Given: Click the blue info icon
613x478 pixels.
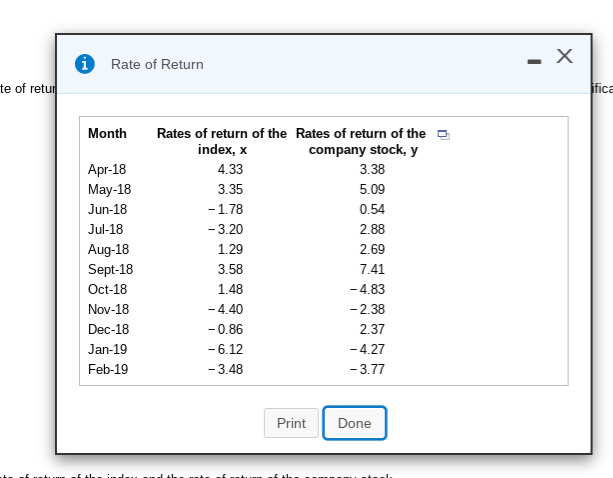Looking at the screenshot, I should point(86,64).
